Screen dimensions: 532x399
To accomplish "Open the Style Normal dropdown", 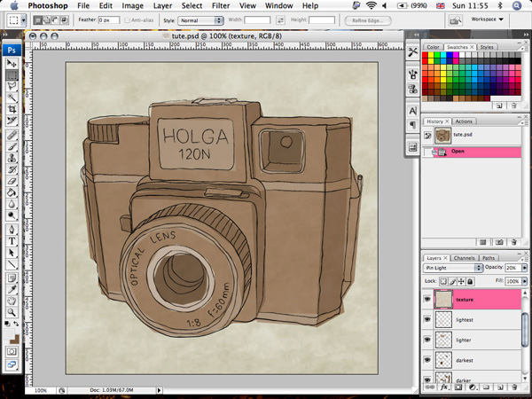I will pos(200,20).
